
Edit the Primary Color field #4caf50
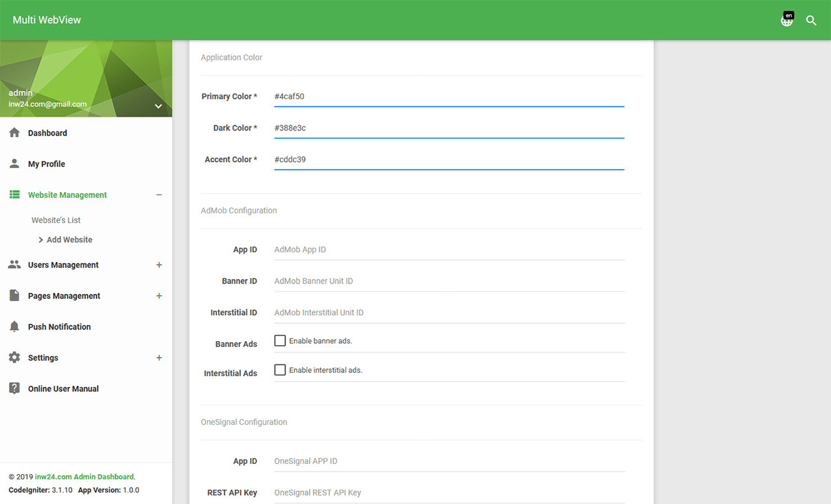pos(449,97)
